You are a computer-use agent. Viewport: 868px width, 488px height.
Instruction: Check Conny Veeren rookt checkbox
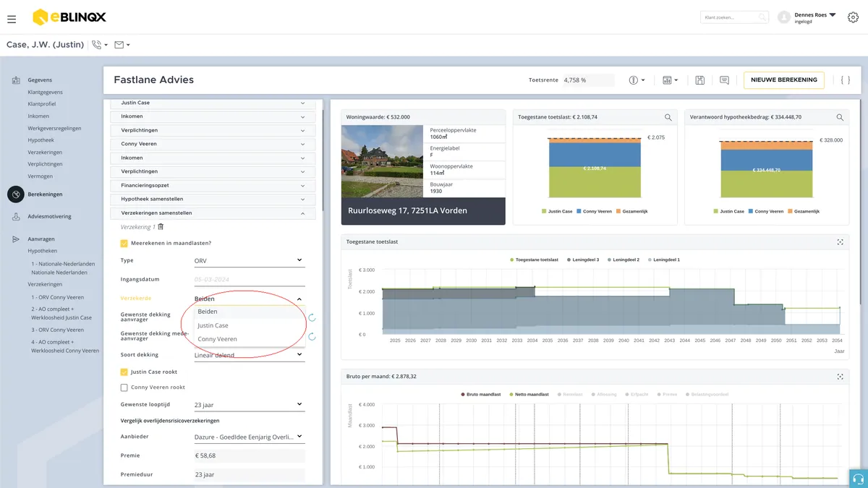point(124,388)
